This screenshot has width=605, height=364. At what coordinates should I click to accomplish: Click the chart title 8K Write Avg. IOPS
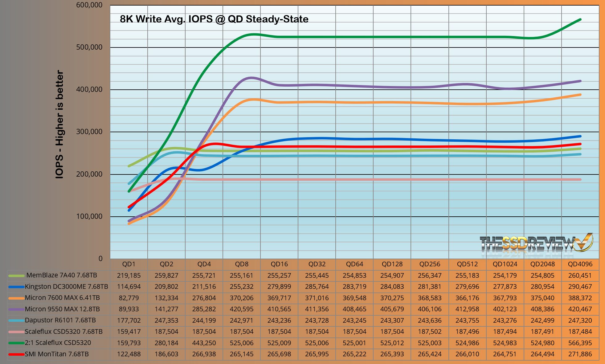(214, 19)
